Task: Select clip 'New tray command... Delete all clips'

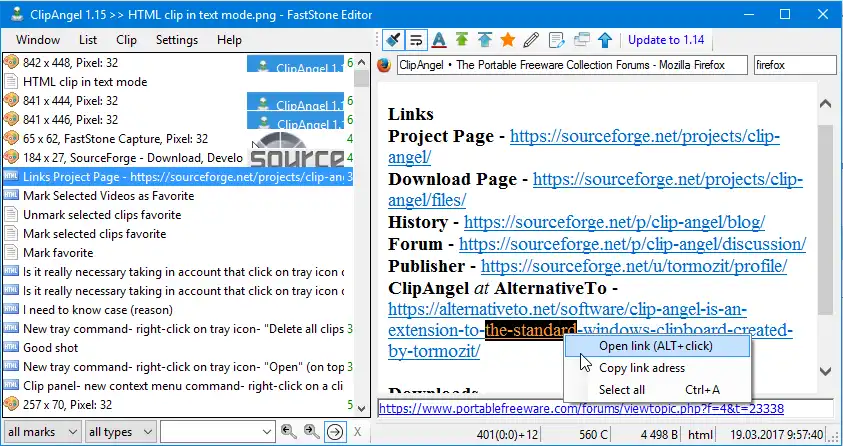Action: coord(178,329)
